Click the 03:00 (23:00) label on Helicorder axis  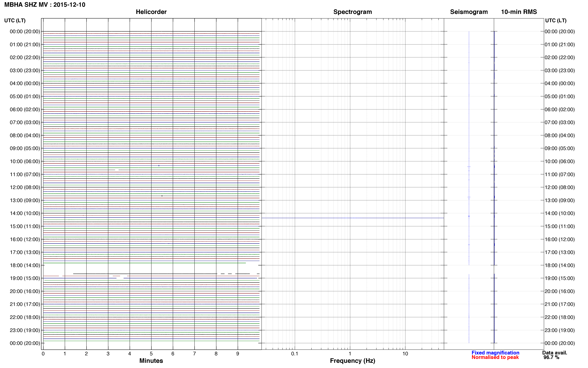tap(25, 71)
